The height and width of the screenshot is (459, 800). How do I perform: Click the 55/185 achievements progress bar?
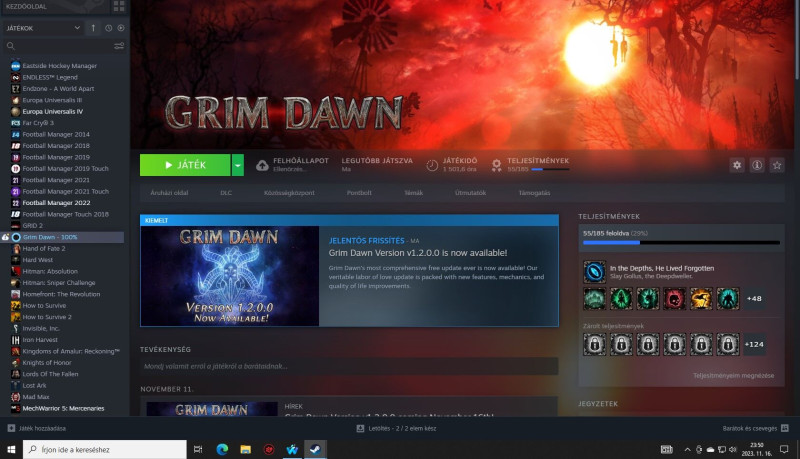click(x=681, y=243)
